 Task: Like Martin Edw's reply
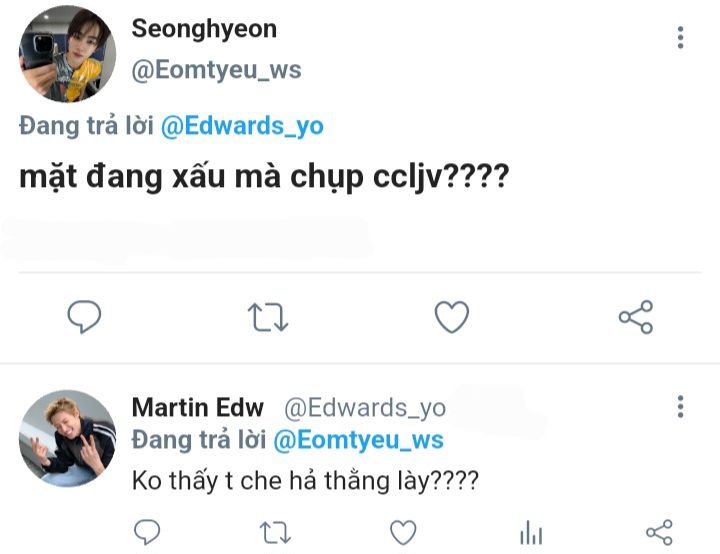(x=403, y=532)
